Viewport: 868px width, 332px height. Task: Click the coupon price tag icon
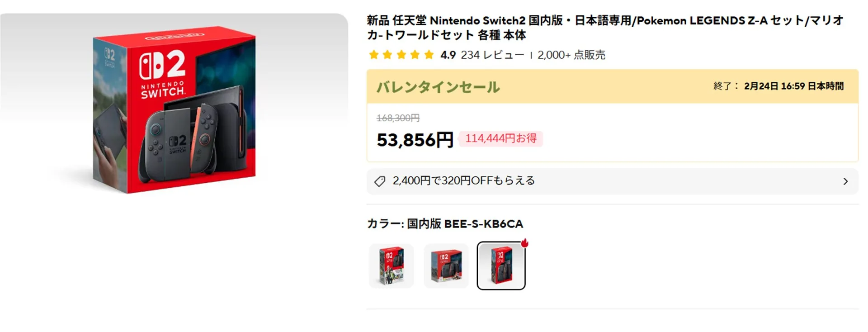[380, 181]
